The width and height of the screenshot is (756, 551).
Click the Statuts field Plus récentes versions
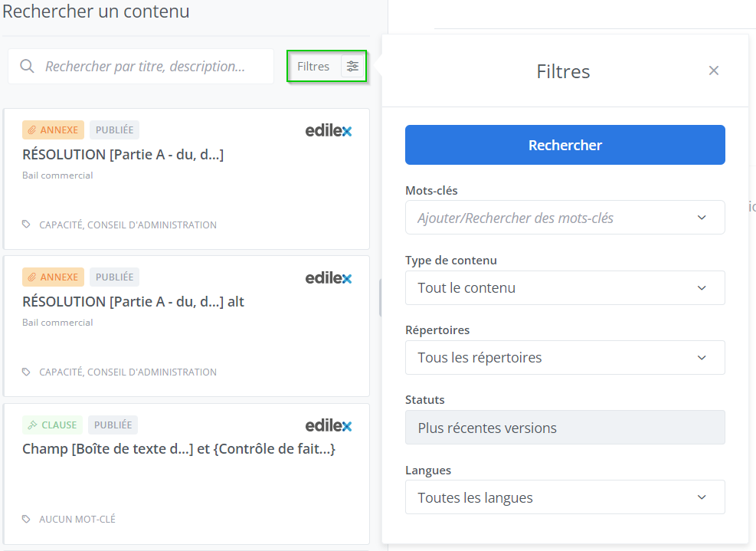tap(565, 428)
